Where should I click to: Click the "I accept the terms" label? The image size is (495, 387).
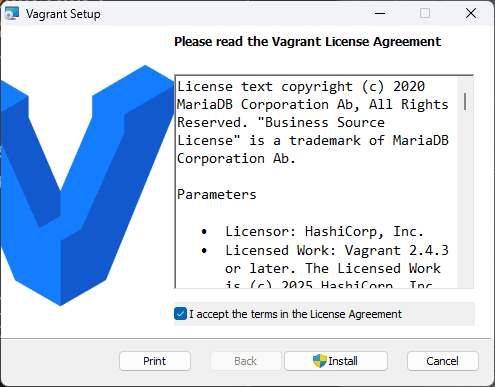pyautogui.click(x=295, y=314)
